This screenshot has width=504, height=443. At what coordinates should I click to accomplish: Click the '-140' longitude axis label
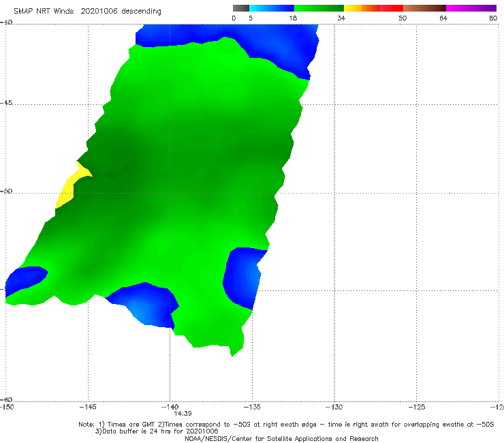pyautogui.click(x=170, y=407)
